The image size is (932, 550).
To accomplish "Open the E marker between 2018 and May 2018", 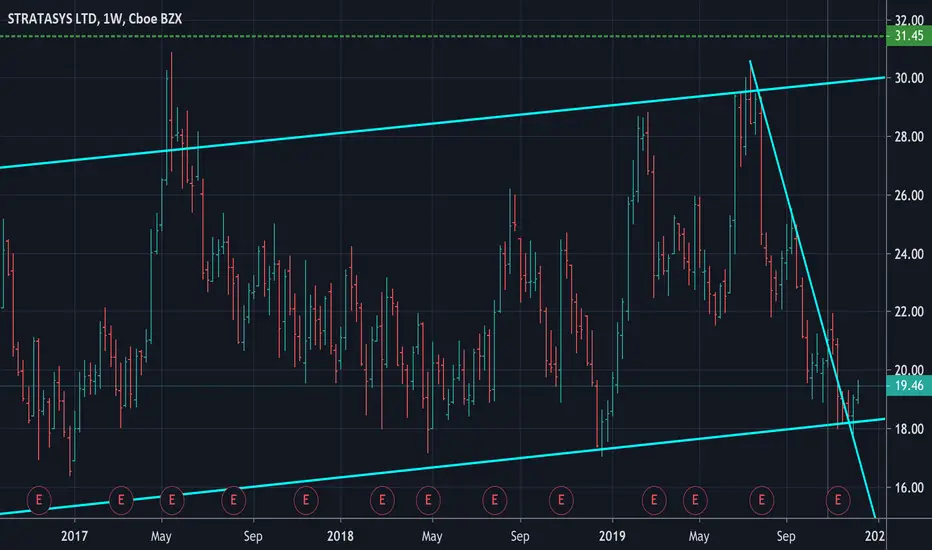I will click(382, 500).
